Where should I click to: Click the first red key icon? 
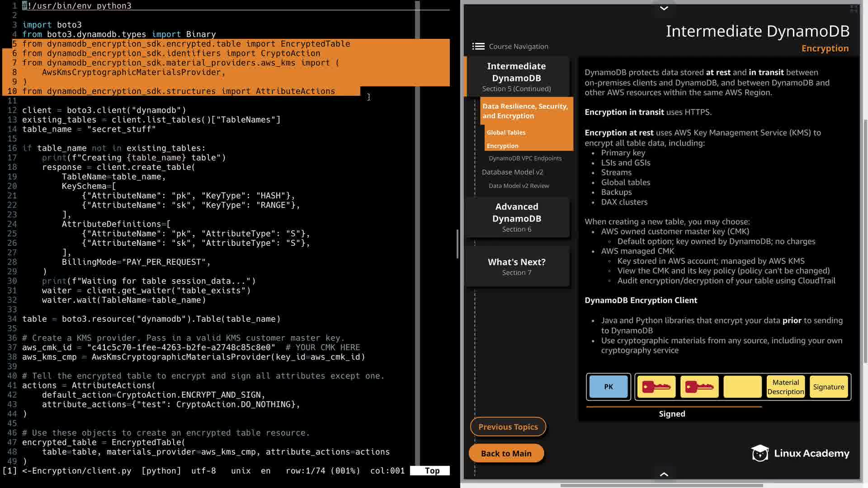coord(656,387)
